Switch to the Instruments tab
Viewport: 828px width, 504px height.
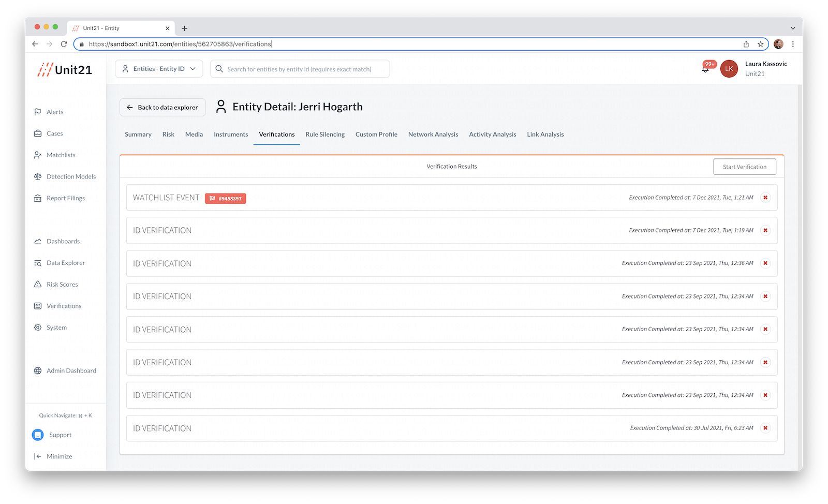pos(231,135)
